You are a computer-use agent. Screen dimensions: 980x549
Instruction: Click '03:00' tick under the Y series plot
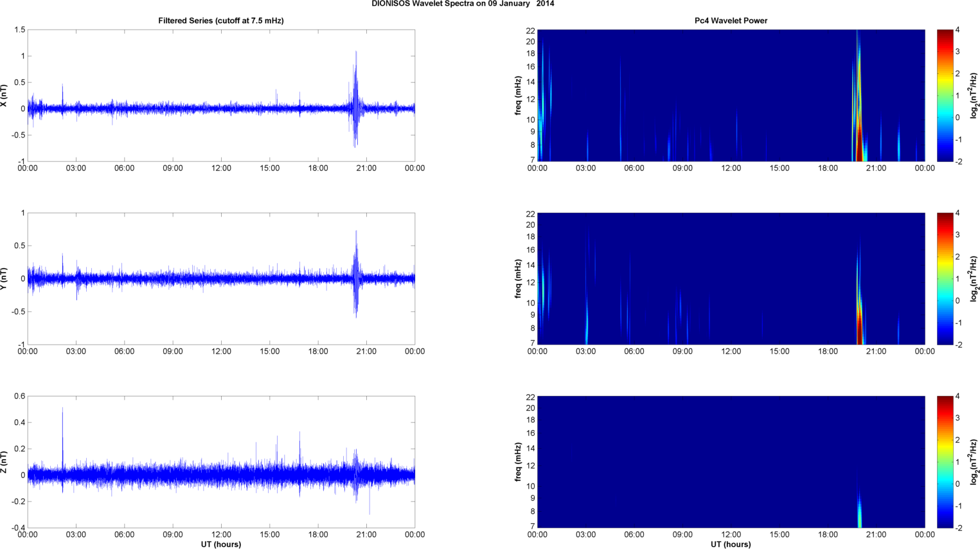click(x=76, y=352)
